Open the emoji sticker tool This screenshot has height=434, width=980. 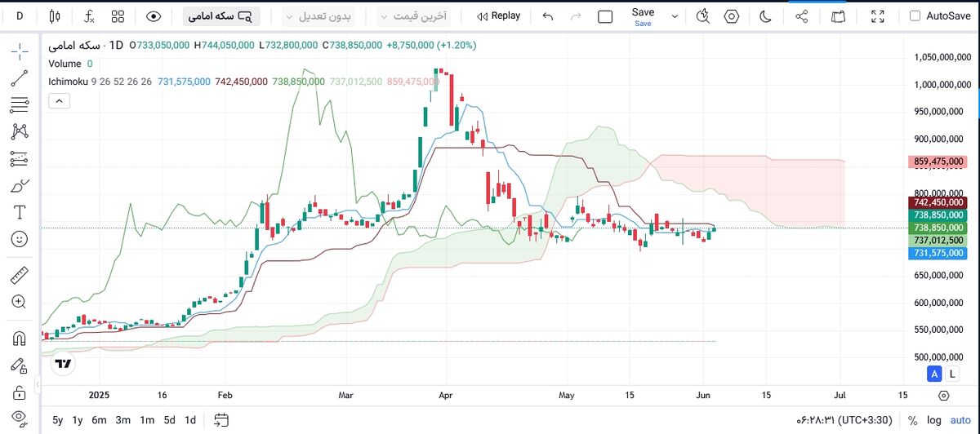tap(20, 239)
